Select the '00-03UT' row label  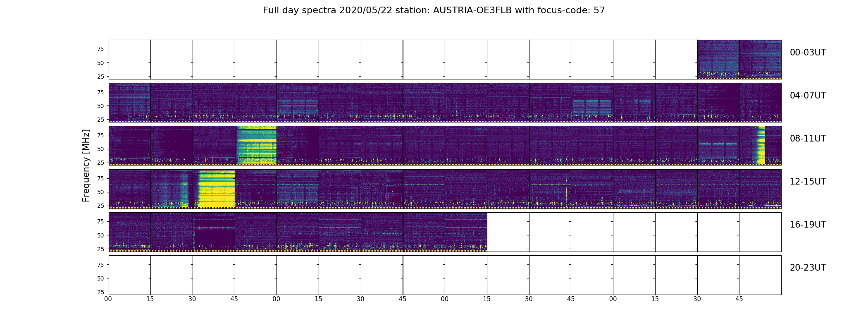(808, 53)
